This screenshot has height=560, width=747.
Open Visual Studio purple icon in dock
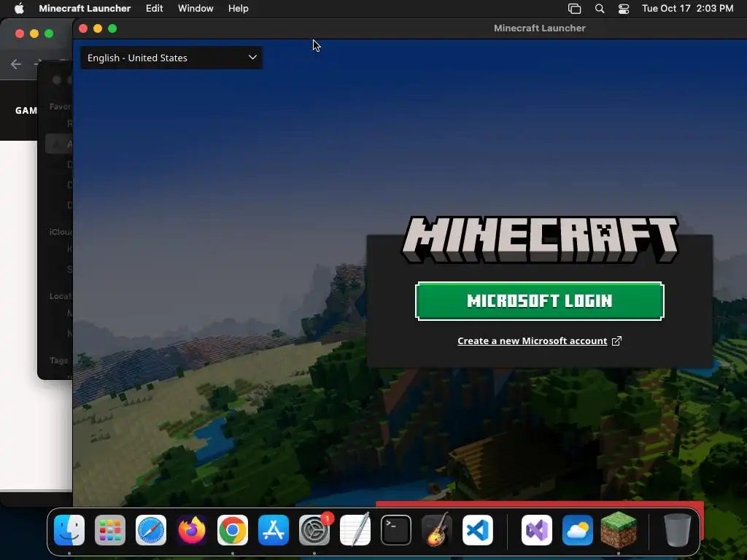[537, 530]
